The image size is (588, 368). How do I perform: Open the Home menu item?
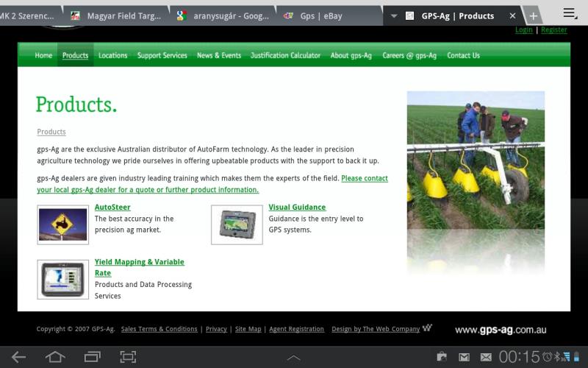pyautogui.click(x=43, y=55)
